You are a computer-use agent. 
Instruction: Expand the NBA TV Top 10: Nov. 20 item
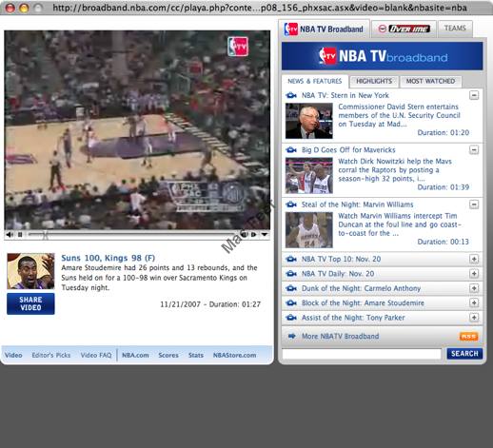474,259
